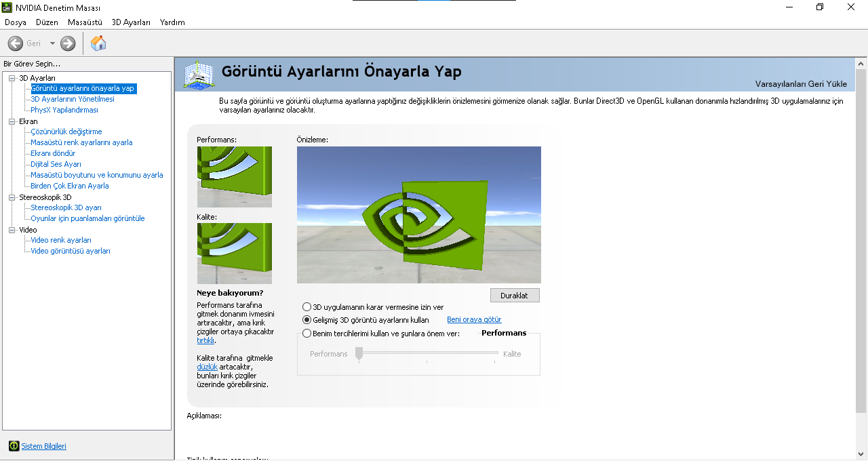Open Video renk ayarları page
The width and height of the screenshot is (868, 461).
[61, 240]
